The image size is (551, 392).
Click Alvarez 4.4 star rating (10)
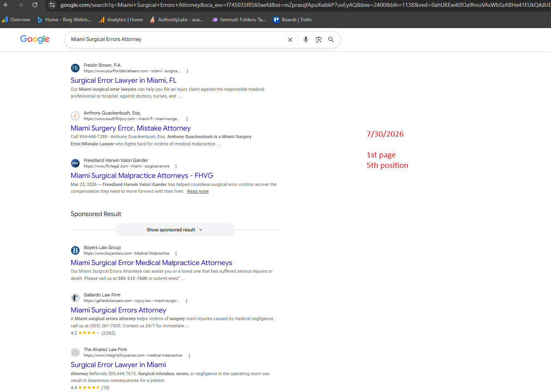[90, 388]
